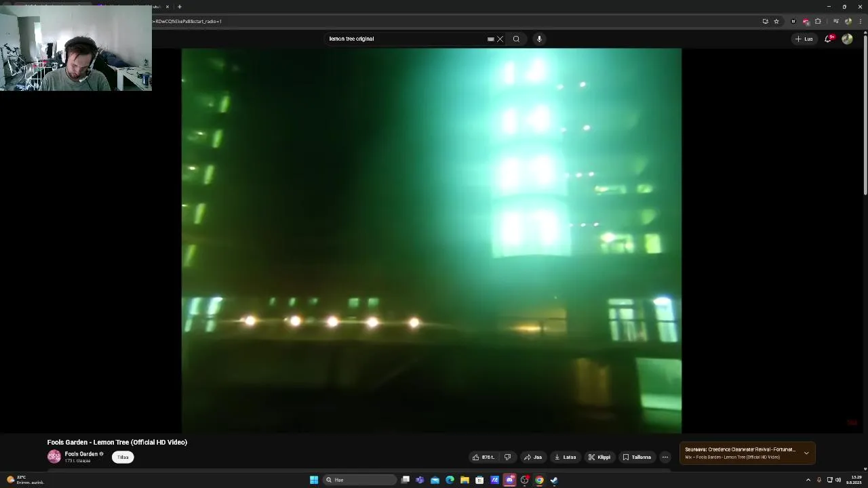Open the Luo create menu

pyautogui.click(x=804, y=39)
